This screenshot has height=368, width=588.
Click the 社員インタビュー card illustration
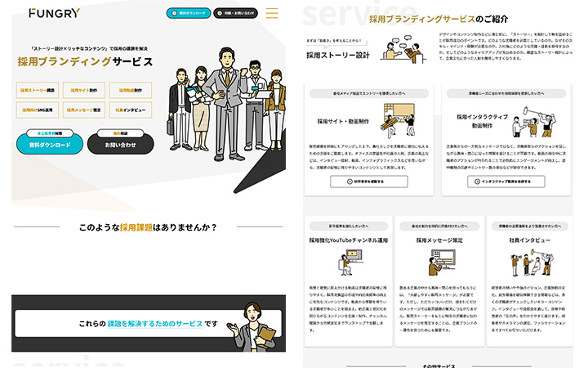532,263
